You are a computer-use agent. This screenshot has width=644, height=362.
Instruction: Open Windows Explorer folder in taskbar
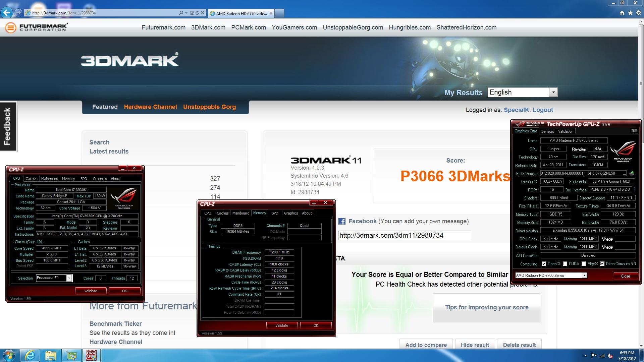(51, 355)
